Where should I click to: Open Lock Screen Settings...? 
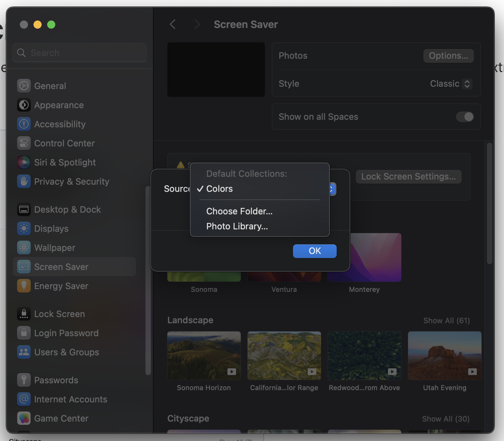click(x=409, y=177)
